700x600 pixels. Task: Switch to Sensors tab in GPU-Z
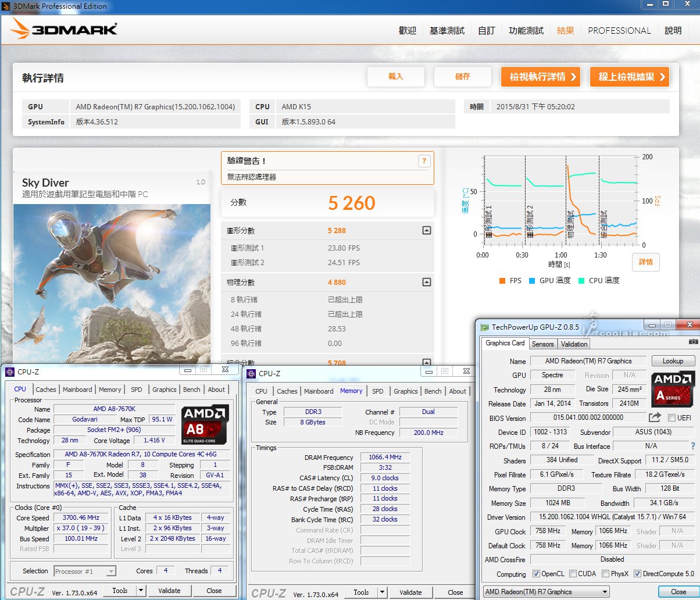pos(543,344)
